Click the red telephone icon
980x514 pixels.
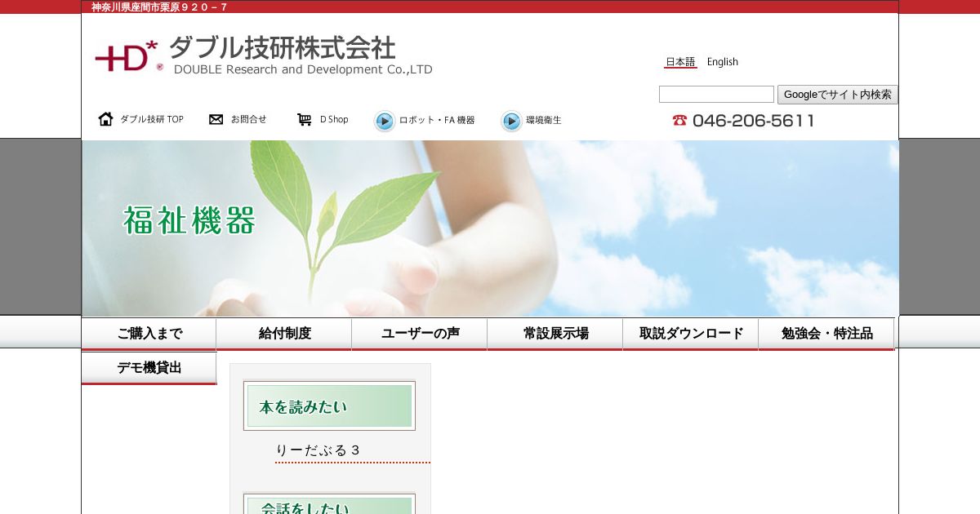[x=679, y=120]
